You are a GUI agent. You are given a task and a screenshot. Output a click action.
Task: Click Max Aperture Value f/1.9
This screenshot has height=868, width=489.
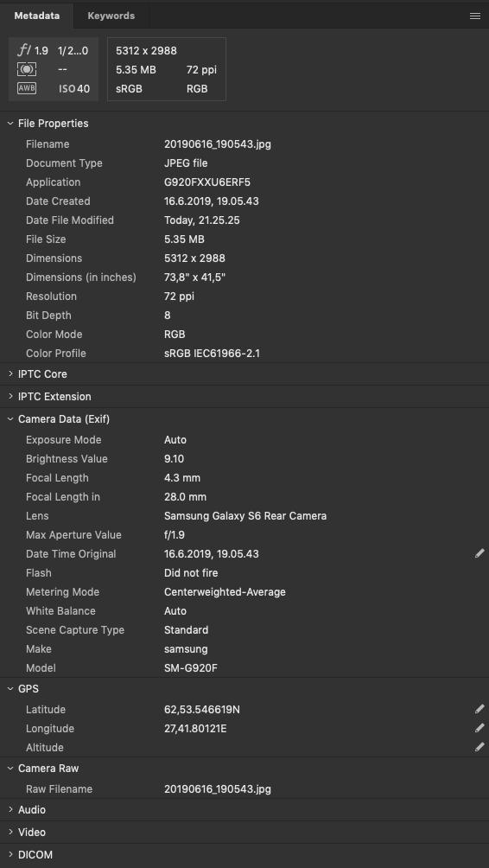175,535
